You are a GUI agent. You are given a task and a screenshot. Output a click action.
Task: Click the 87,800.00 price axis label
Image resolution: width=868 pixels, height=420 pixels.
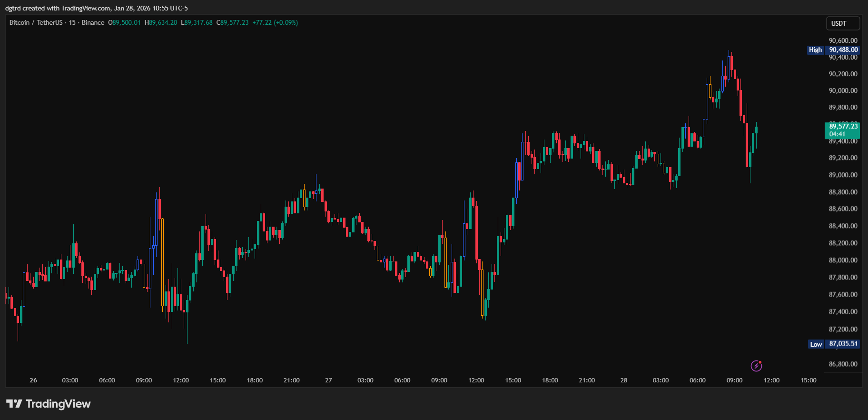843,277
